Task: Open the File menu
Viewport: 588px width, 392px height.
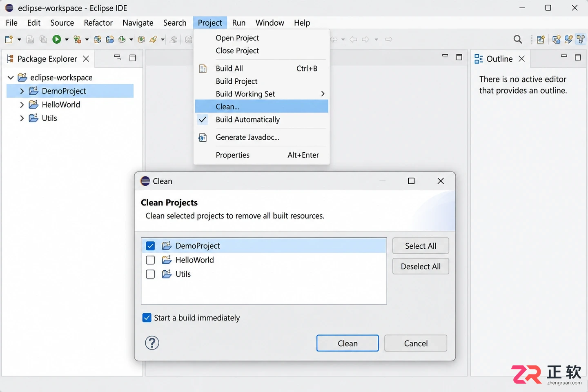Action: coord(12,23)
